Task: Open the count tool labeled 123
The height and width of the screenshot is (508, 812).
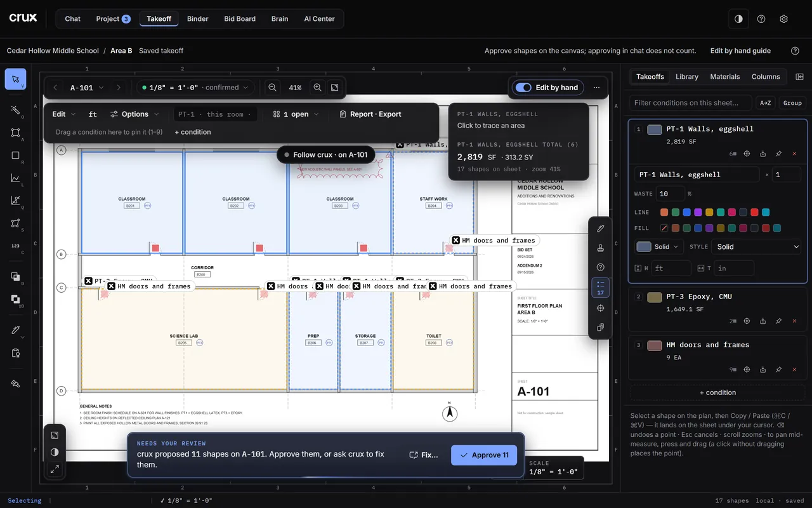Action: [15, 246]
